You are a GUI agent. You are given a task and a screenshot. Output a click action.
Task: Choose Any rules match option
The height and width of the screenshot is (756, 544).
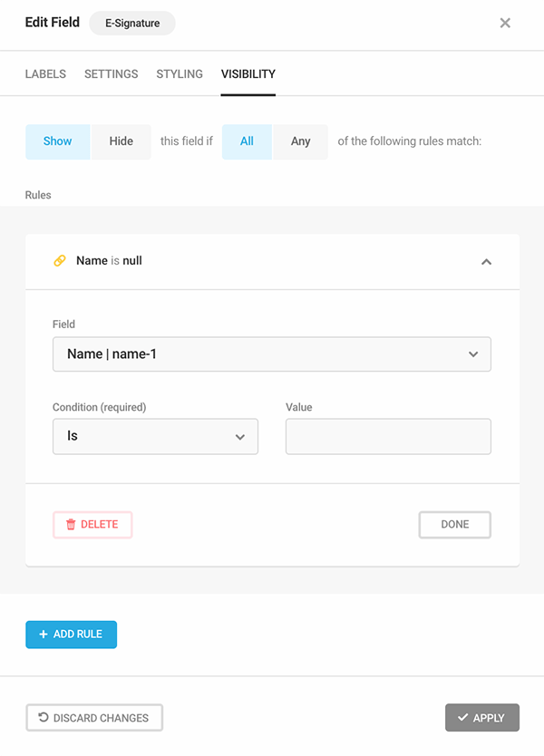click(x=300, y=141)
